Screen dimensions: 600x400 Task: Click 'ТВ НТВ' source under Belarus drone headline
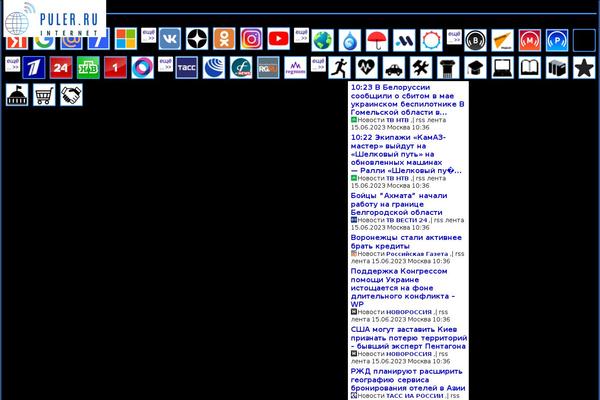tap(397, 120)
